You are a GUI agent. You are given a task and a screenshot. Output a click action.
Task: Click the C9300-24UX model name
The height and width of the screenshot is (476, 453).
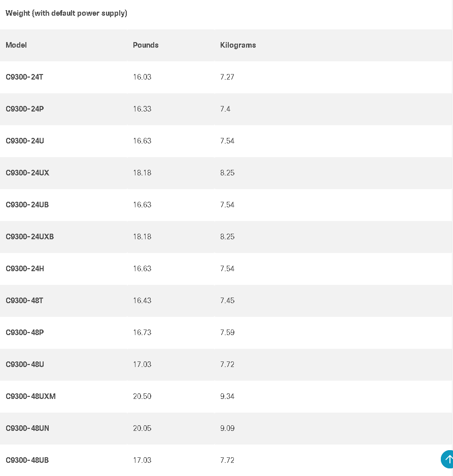pyautogui.click(x=27, y=173)
